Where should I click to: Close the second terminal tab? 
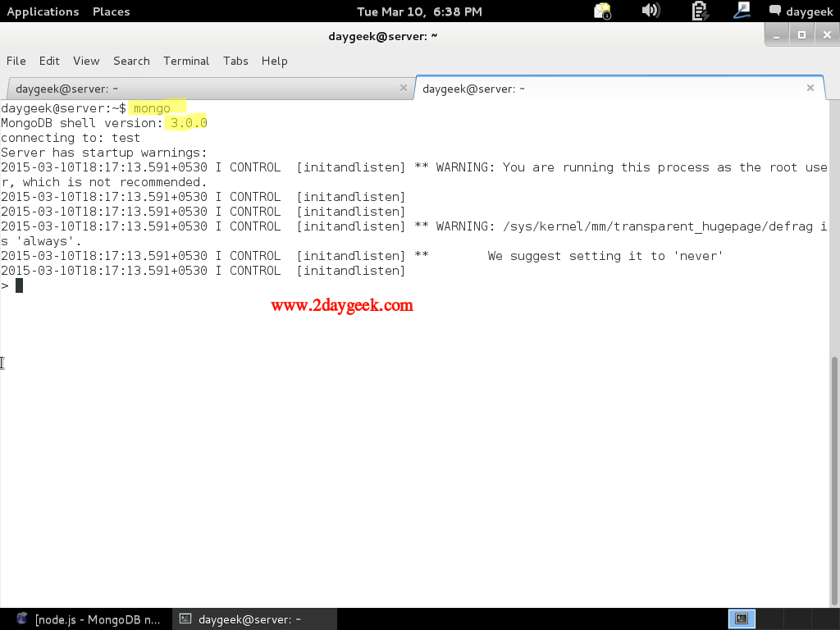tap(810, 88)
